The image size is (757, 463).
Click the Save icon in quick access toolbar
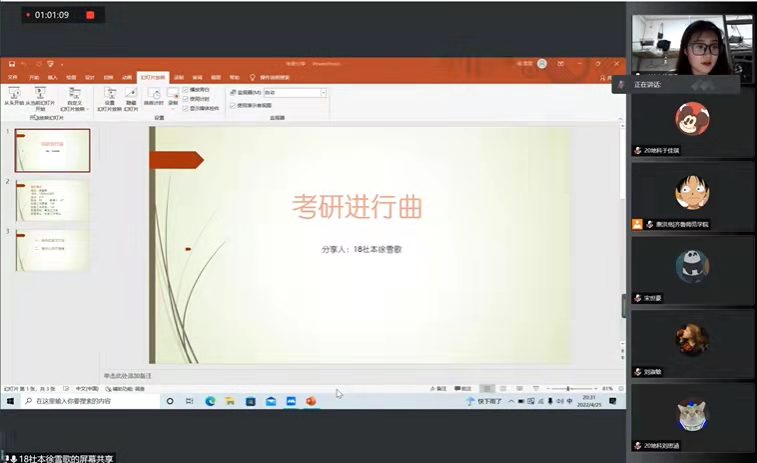11,63
